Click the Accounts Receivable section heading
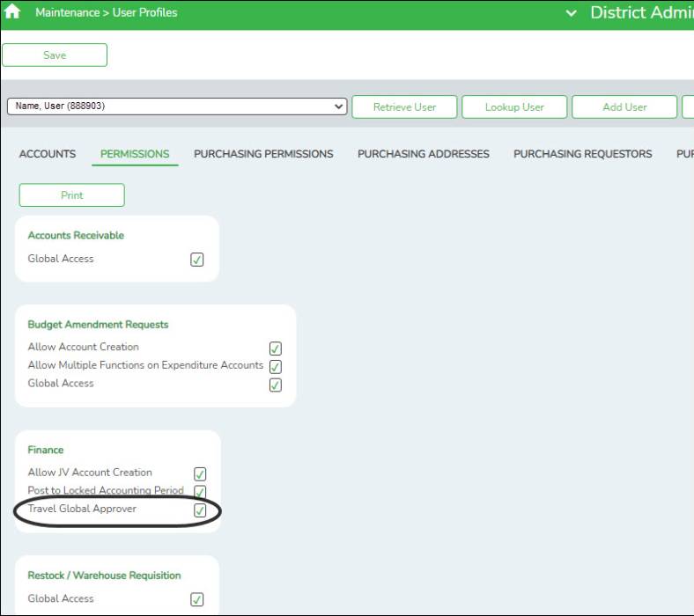This screenshot has width=694, height=616. click(x=76, y=235)
